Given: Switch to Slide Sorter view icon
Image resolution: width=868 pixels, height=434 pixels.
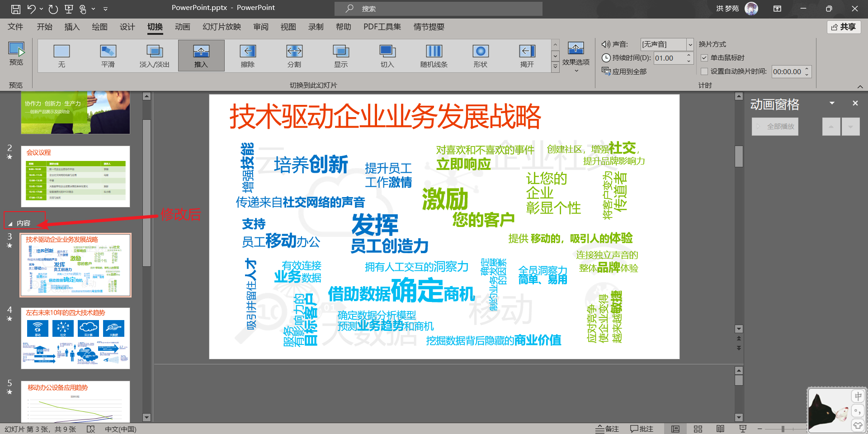Looking at the screenshot, I should pyautogui.click(x=698, y=429).
